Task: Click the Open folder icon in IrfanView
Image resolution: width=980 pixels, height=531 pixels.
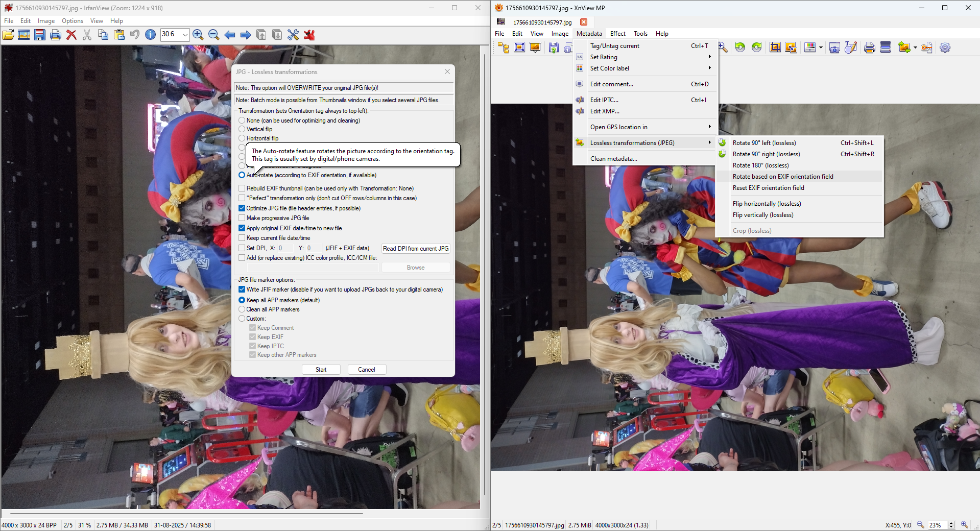Action: [8, 35]
